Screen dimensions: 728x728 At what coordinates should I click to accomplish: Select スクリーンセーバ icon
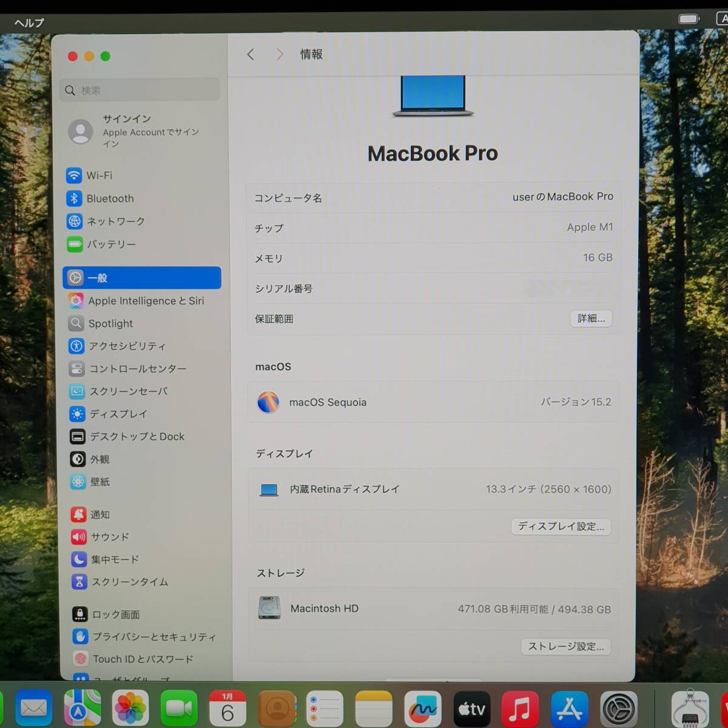tap(77, 391)
